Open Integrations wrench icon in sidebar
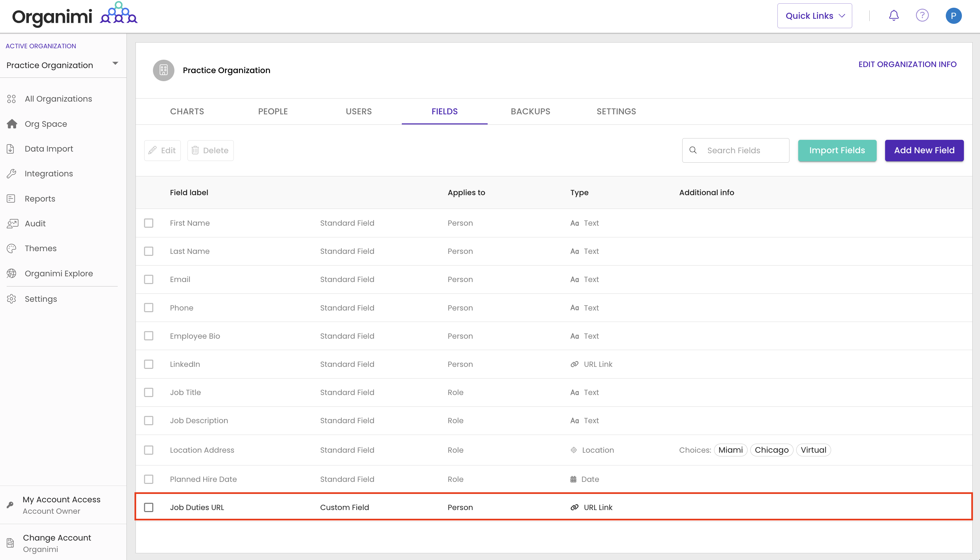The width and height of the screenshot is (980, 560). pyautogui.click(x=11, y=173)
